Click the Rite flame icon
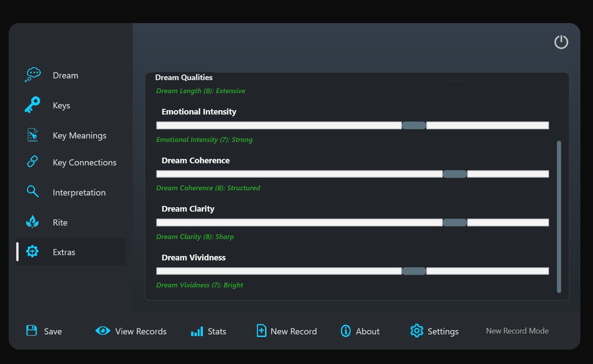 32,222
